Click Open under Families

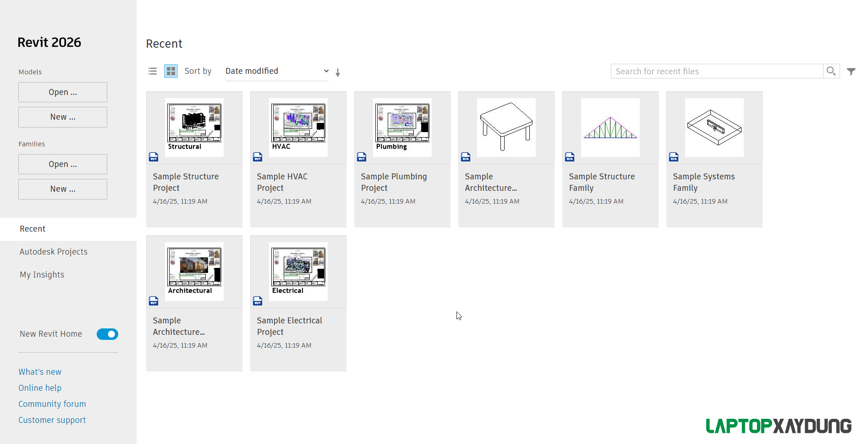pos(63,164)
